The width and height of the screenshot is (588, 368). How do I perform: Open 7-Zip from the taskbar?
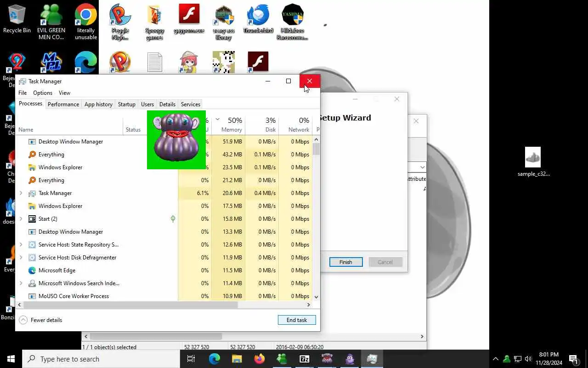[304, 359]
